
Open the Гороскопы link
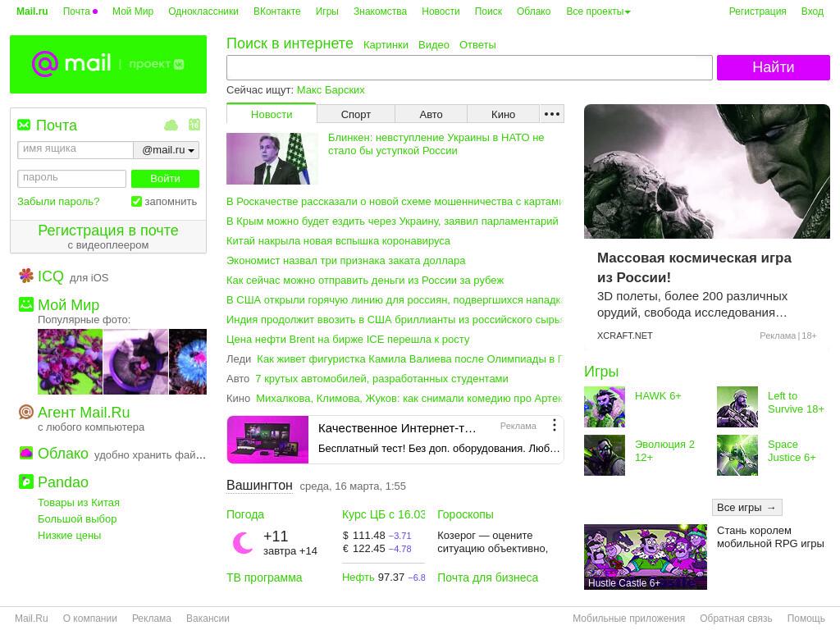point(465,514)
